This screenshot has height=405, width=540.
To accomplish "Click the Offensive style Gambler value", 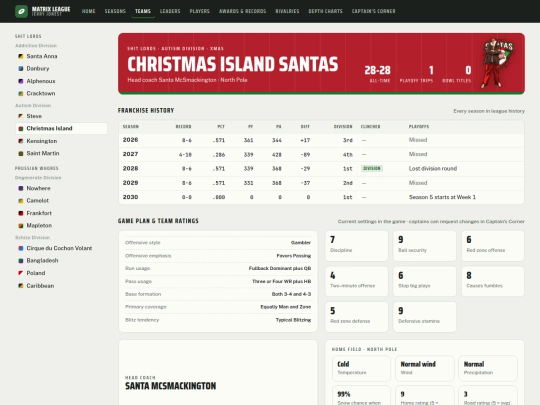I will click(x=301, y=243).
